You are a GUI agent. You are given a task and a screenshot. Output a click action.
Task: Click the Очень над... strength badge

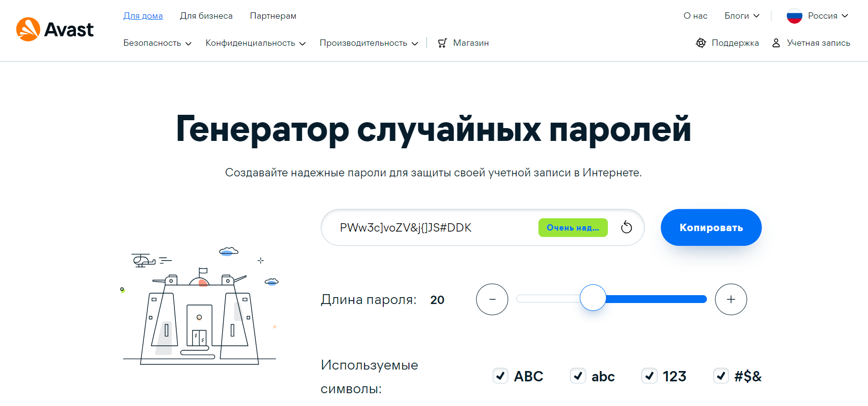click(x=573, y=228)
